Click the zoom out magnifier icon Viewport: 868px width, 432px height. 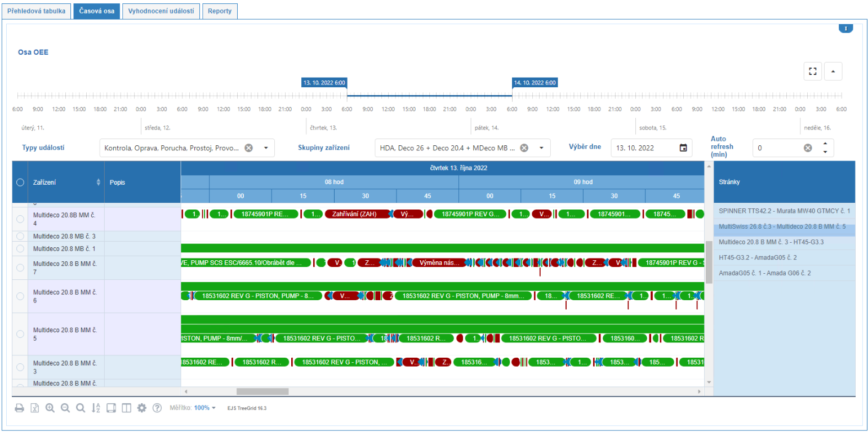point(65,408)
